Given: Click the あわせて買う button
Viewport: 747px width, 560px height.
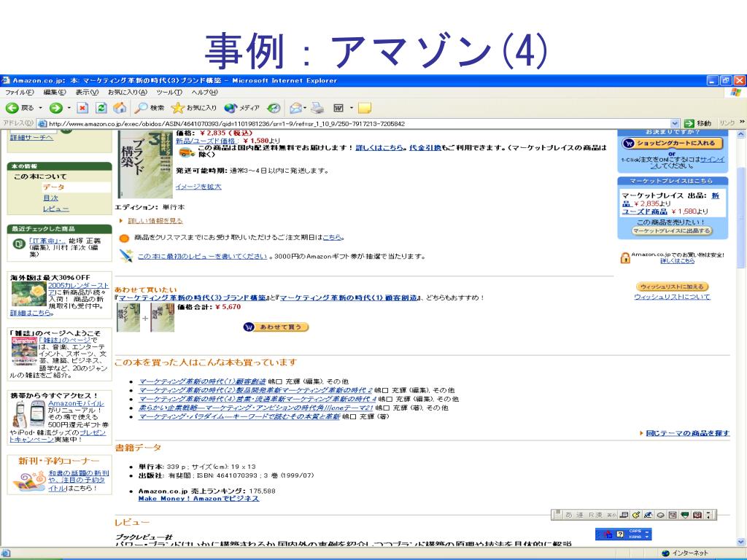Looking at the screenshot, I should (276, 327).
